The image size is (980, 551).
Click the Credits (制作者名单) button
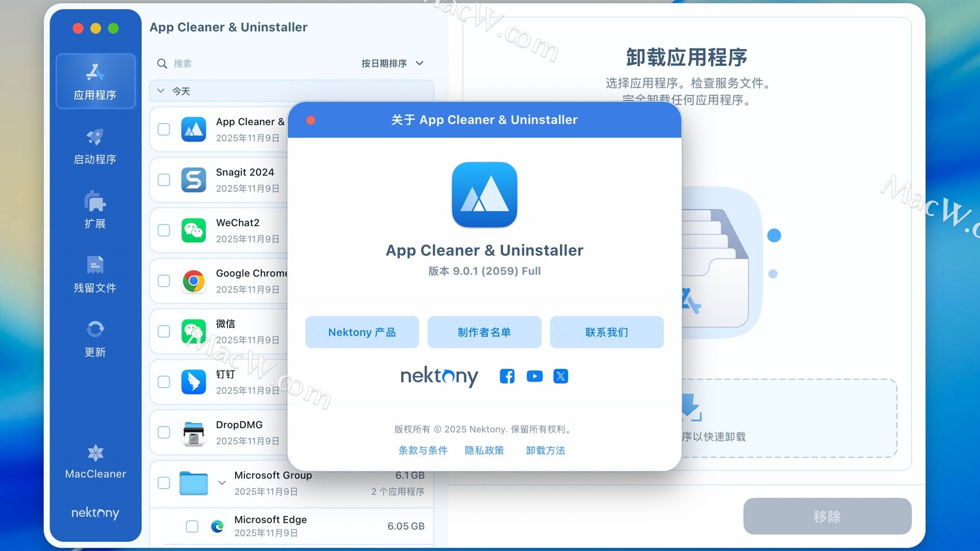pos(484,332)
